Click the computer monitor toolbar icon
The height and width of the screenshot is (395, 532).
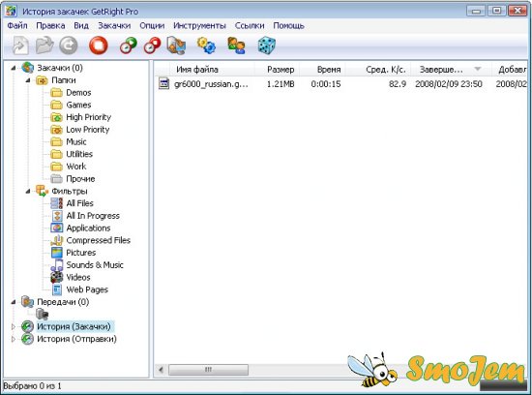coord(176,46)
